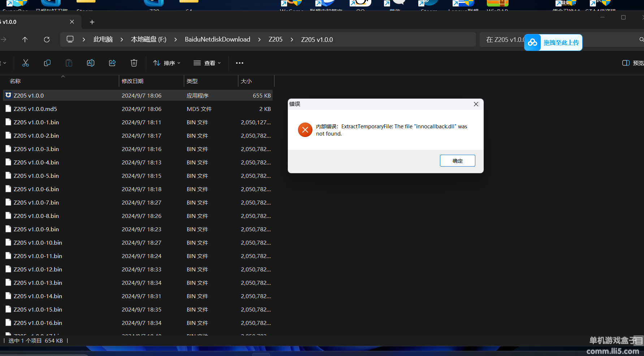The width and height of the screenshot is (644, 356).
Task: Click the Z205 v1.0.0 application file icon
Action: tap(8, 95)
